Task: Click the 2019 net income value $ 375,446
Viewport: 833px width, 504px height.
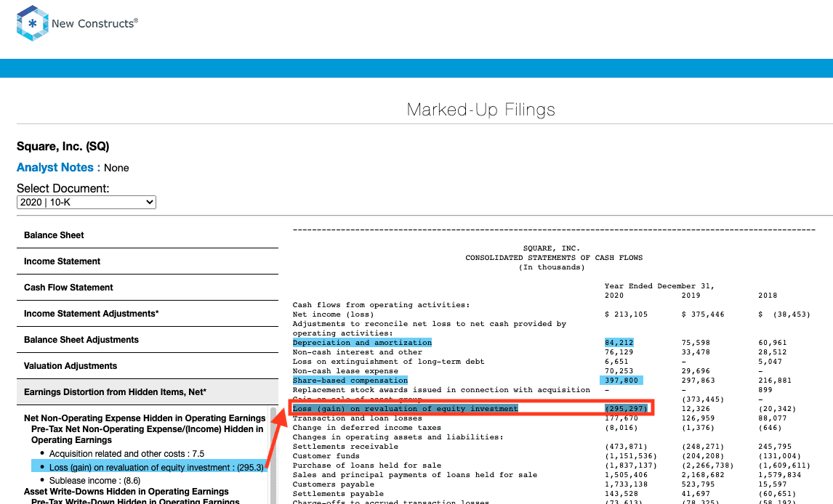Action: [x=703, y=314]
